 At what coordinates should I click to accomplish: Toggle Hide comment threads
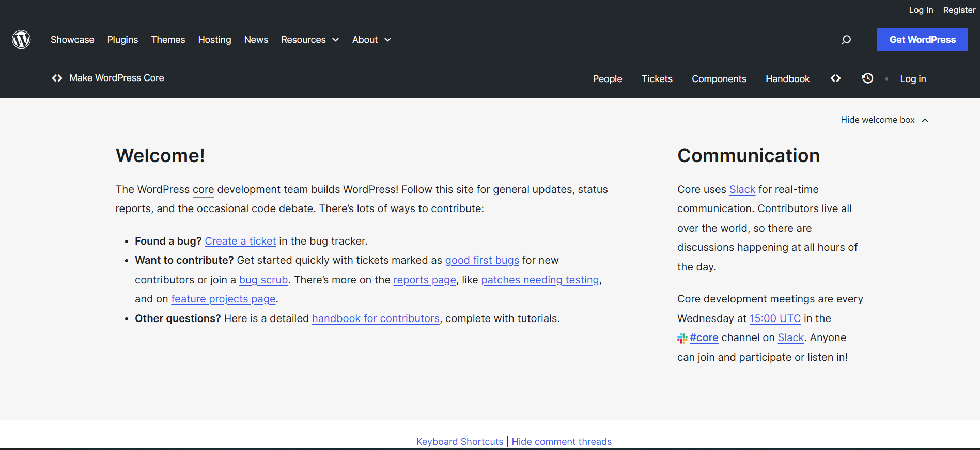pos(562,442)
